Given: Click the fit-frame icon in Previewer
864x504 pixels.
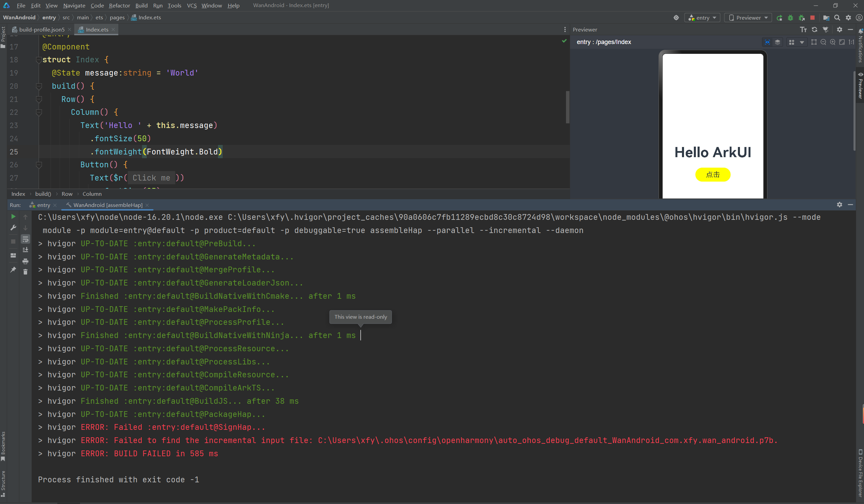Looking at the screenshot, I should click(x=814, y=42).
